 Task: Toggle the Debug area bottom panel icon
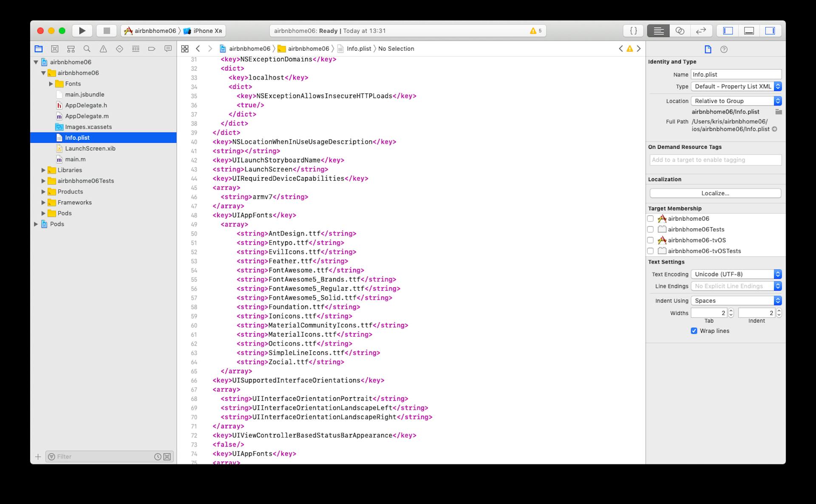click(749, 31)
